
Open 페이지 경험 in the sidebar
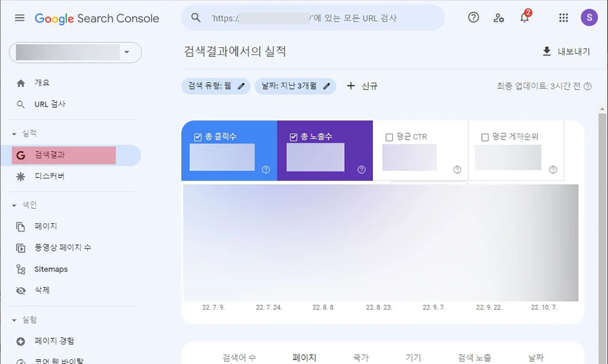(54, 341)
